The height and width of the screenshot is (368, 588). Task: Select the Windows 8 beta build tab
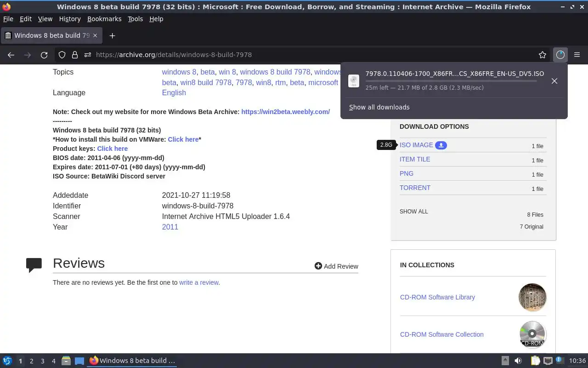pos(51,35)
